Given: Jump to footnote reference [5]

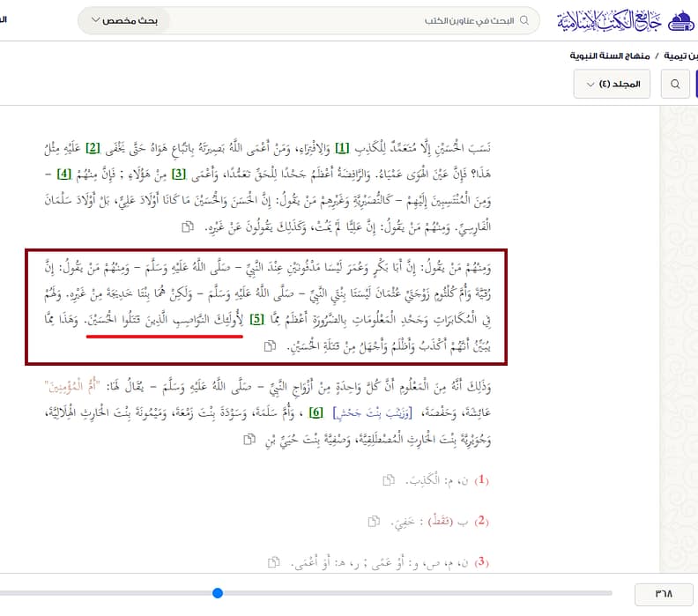Looking at the screenshot, I should tap(256, 319).
